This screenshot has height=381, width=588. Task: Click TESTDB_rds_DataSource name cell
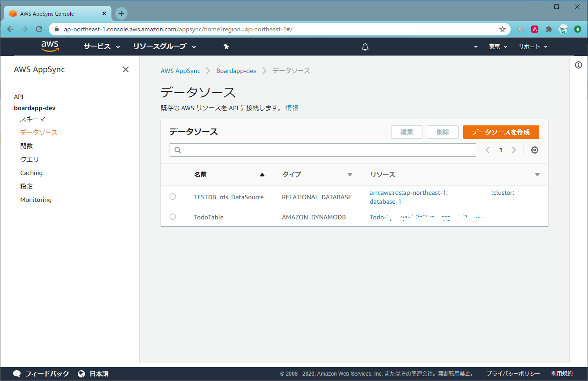pos(229,197)
